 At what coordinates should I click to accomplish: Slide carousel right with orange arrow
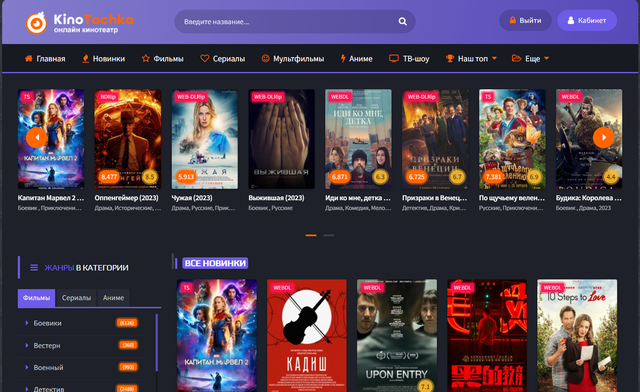coord(603,138)
